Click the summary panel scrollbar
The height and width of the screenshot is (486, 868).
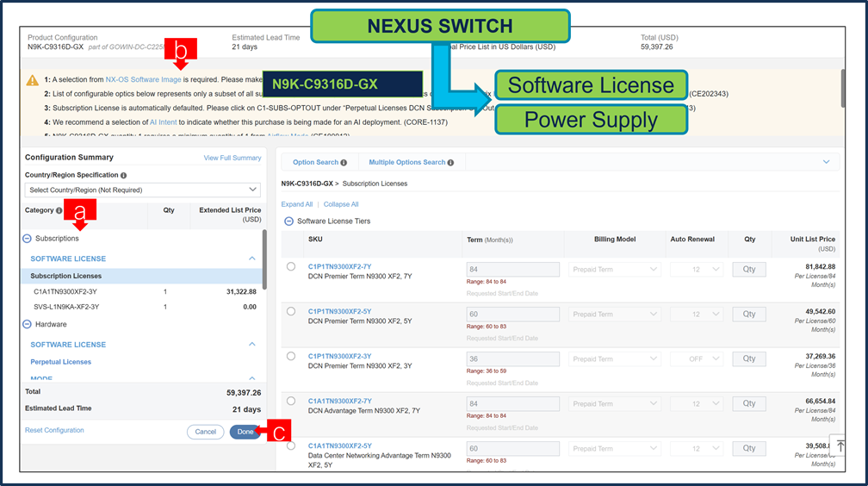pyautogui.click(x=264, y=259)
